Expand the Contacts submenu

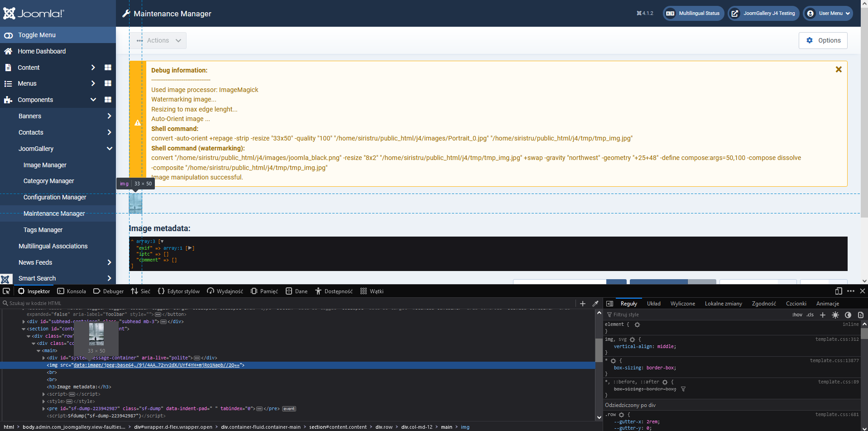tap(109, 132)
